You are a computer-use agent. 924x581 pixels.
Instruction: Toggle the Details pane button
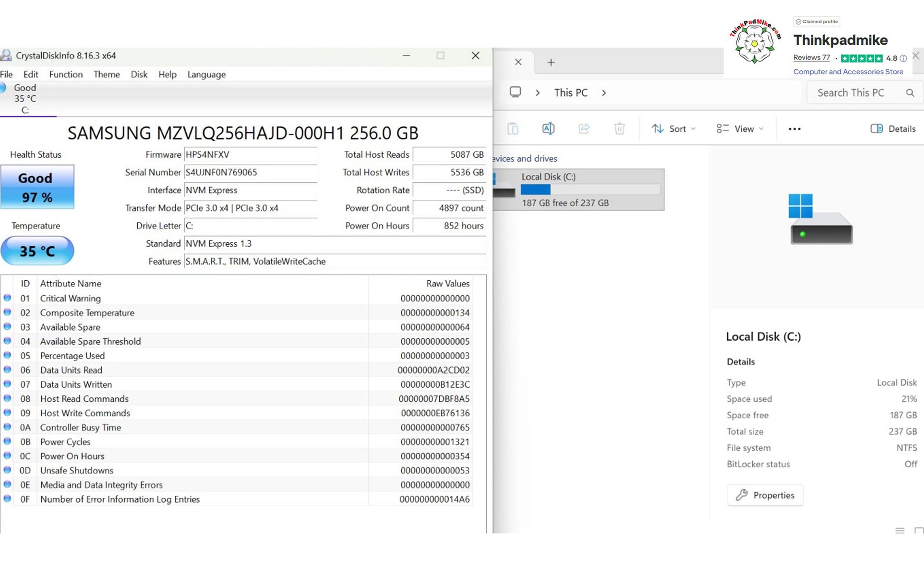(893, 129)
